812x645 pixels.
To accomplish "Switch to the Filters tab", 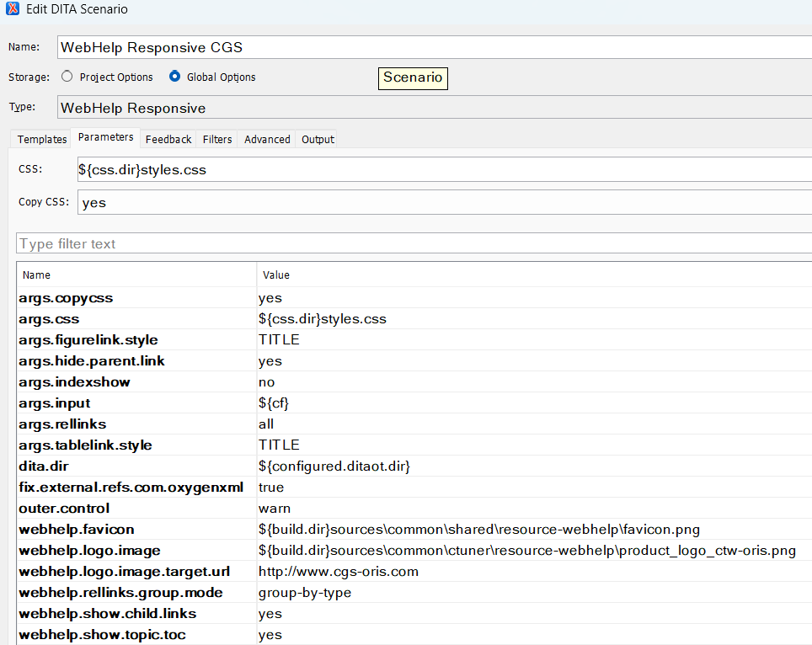I will [x=217, y=139].
